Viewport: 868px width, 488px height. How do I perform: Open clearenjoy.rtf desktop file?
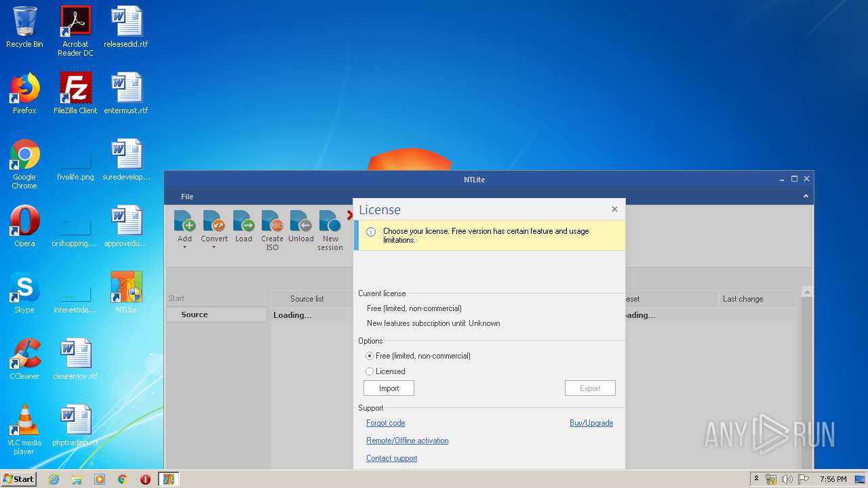click(75, 359)
